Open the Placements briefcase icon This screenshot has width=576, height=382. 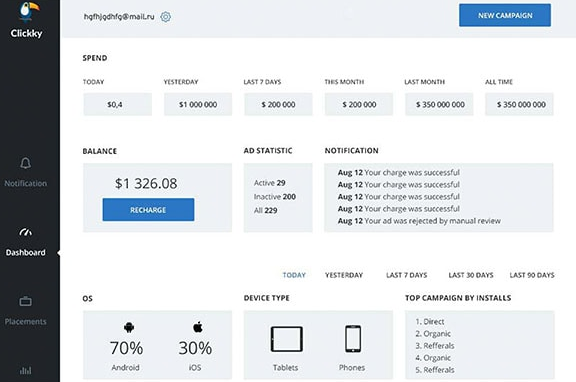[x=25, y=301]
